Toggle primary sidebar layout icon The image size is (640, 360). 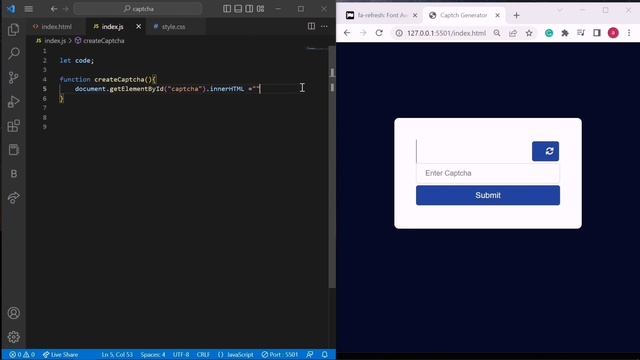[227, 9]
